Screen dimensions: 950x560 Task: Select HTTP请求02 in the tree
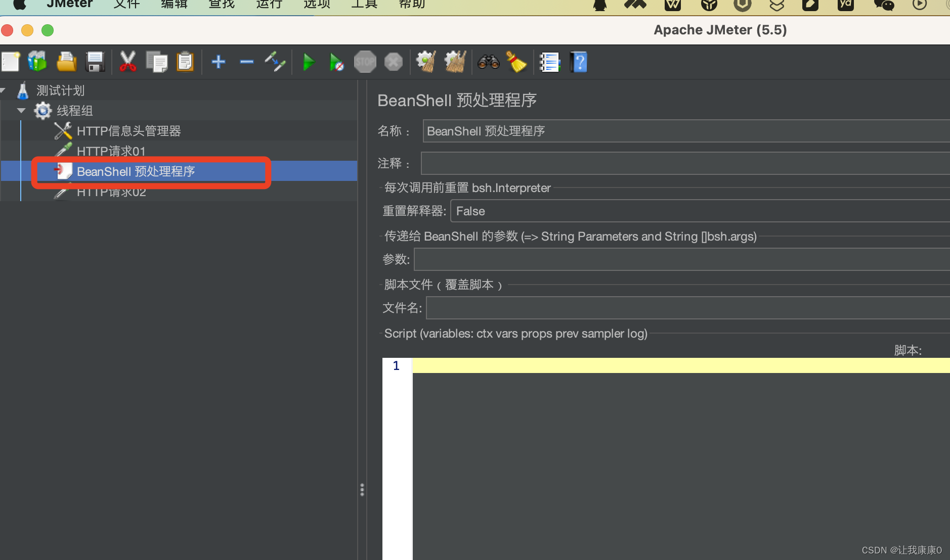point(111,192)
